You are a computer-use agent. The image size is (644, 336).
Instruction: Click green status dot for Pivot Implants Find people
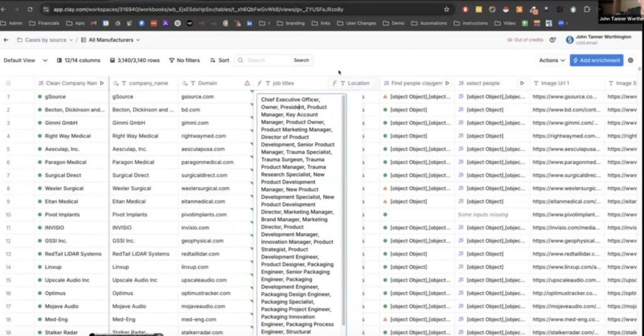[385, 215]
